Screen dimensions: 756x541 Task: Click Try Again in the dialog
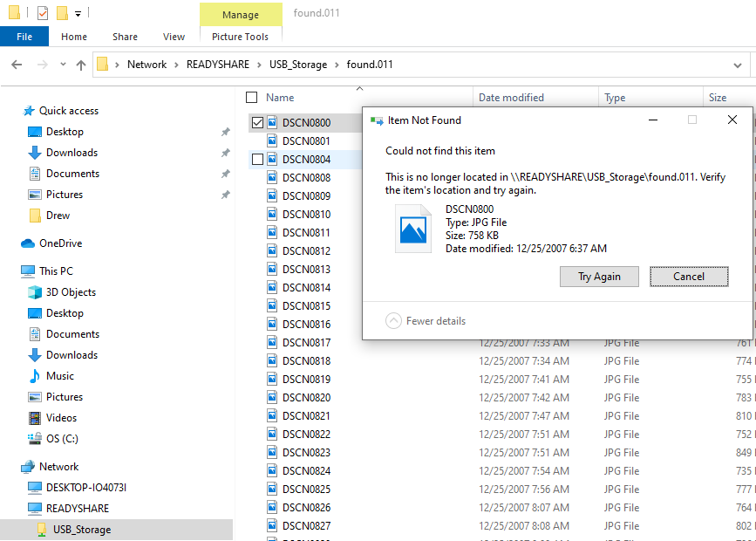[x=599, y=277]
